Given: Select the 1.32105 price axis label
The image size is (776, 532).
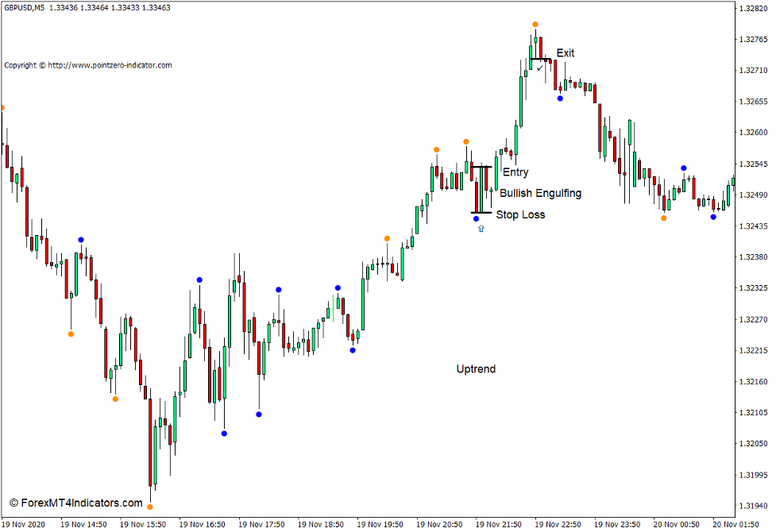Looking at the screenshot, I should click(x=753, y=413).
